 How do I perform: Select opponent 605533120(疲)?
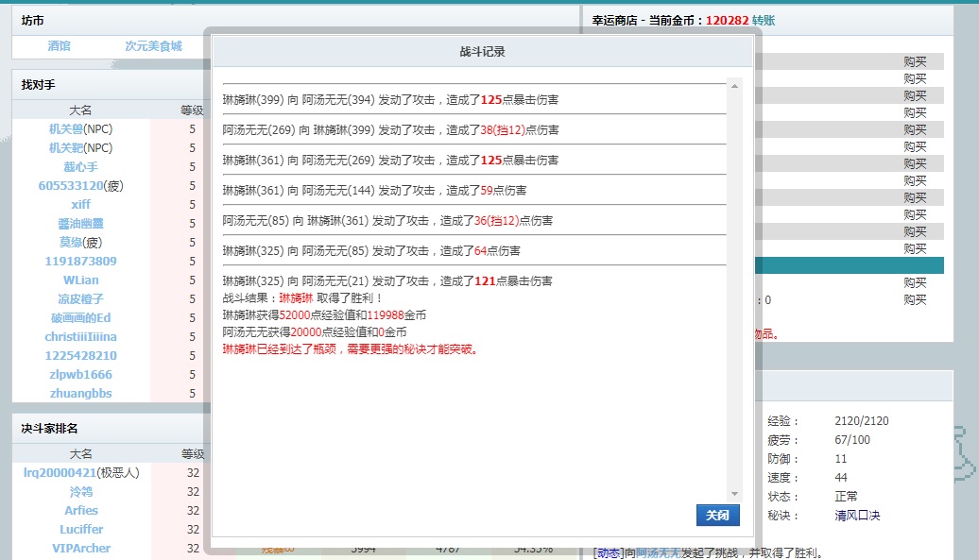80,186
